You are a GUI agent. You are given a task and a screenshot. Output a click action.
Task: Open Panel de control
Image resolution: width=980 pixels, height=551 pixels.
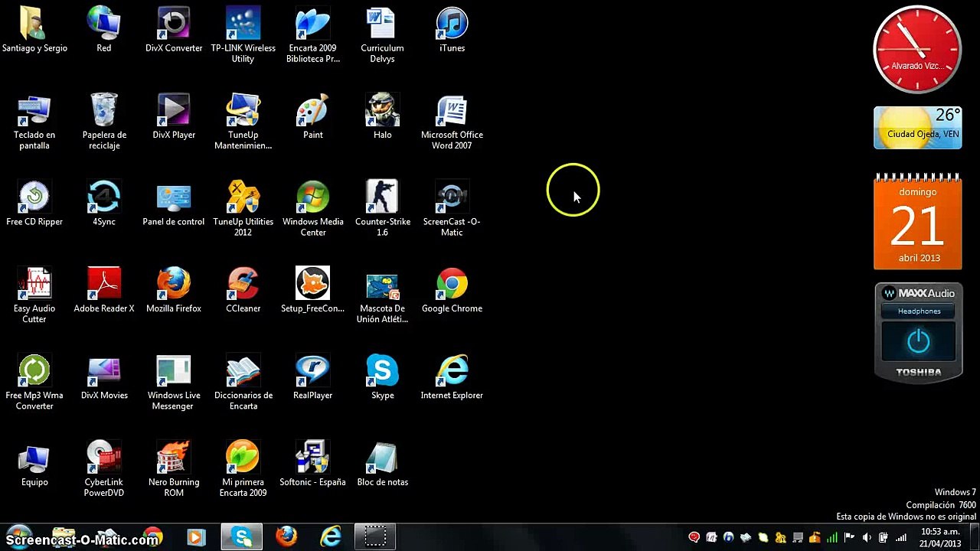(174, 204)
